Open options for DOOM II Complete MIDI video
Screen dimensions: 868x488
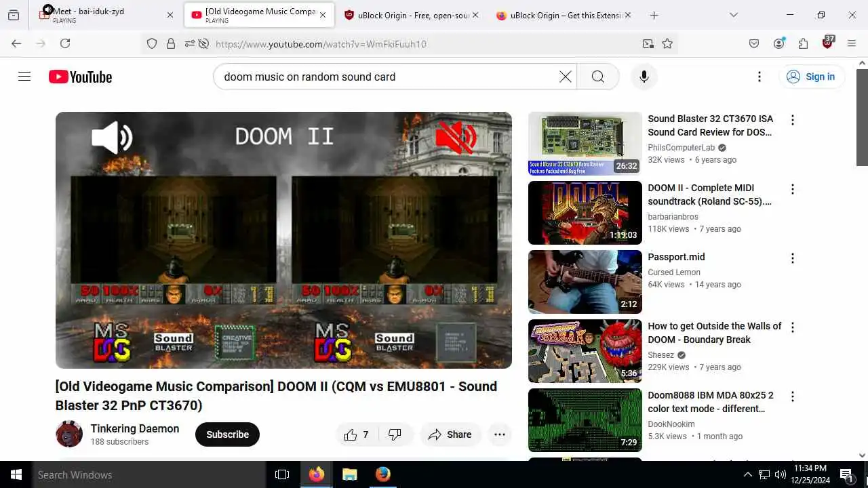click(792, 189)
